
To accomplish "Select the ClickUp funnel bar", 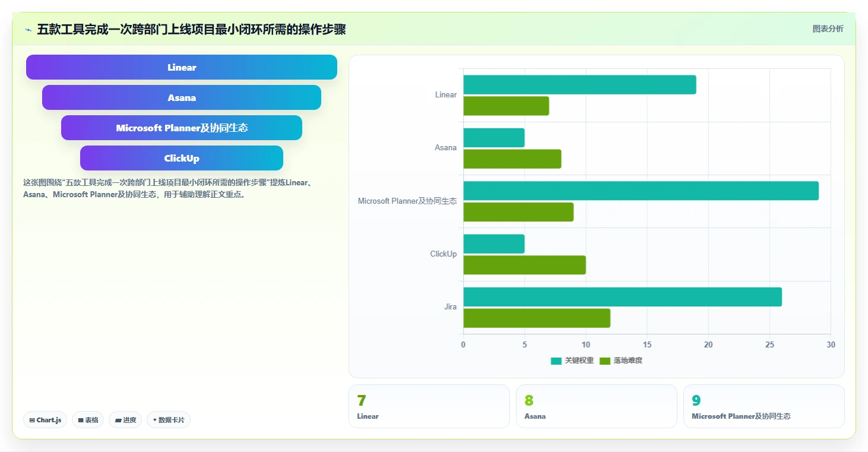I will pos(182,158).
